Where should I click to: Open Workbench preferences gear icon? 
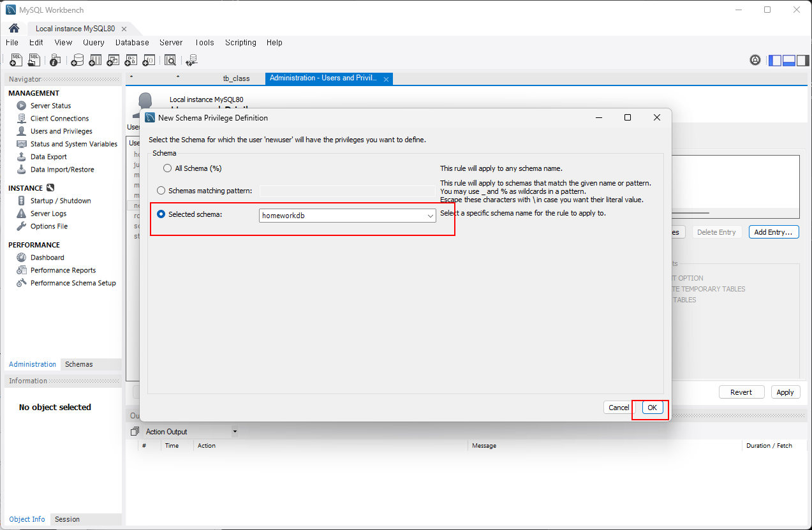755,60
